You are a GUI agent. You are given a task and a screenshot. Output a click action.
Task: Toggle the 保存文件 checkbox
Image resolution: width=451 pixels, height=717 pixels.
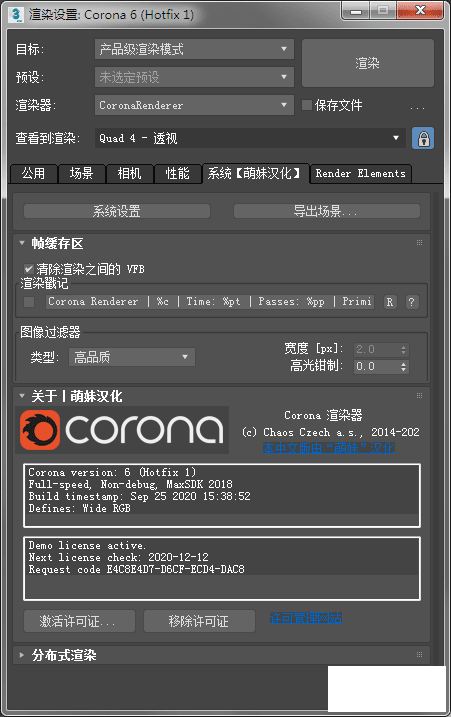coord(307,105)
